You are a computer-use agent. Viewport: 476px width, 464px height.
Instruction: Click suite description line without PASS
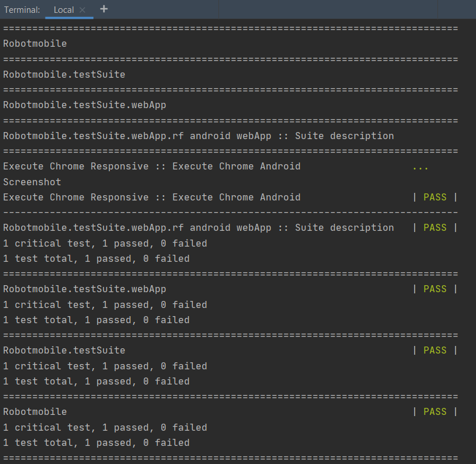(x=198, y=136)
